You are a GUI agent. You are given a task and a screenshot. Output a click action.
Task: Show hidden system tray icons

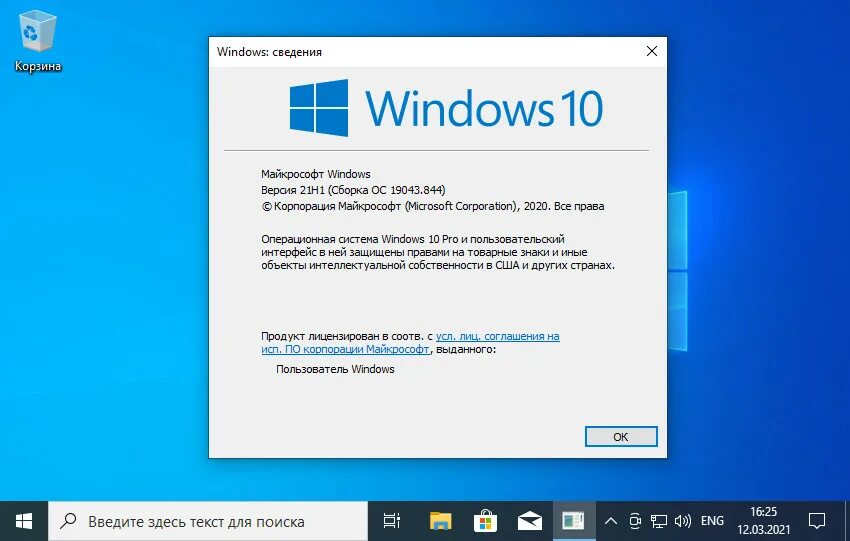tap(610, 521)
